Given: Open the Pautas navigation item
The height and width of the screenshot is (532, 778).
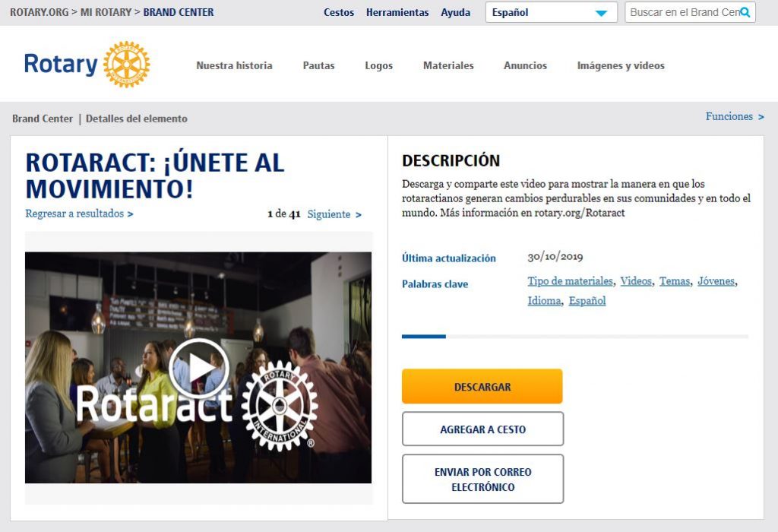Looking at the screenshot, I should coord(318,65).
